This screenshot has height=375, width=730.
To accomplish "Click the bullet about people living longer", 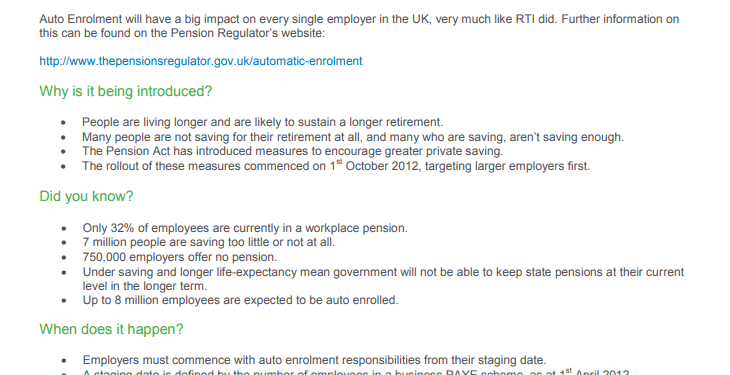I will click(263, 122).
